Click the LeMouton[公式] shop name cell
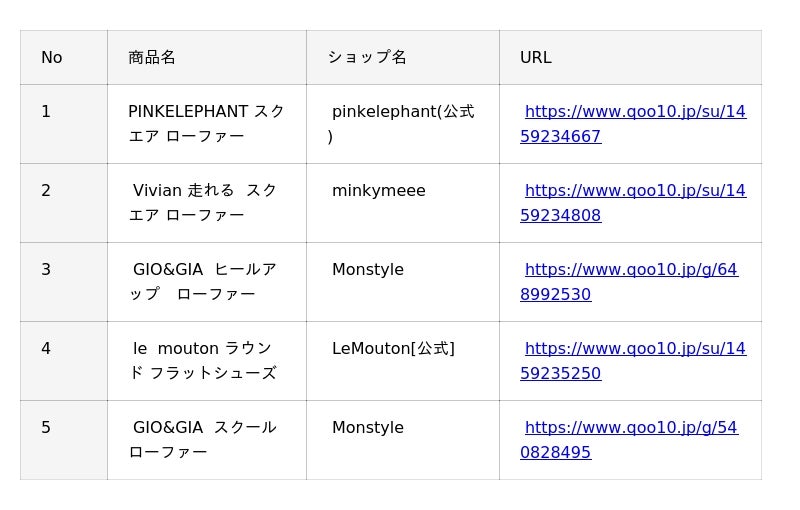This screenshot has width=800, height=510. coord(393,349)
